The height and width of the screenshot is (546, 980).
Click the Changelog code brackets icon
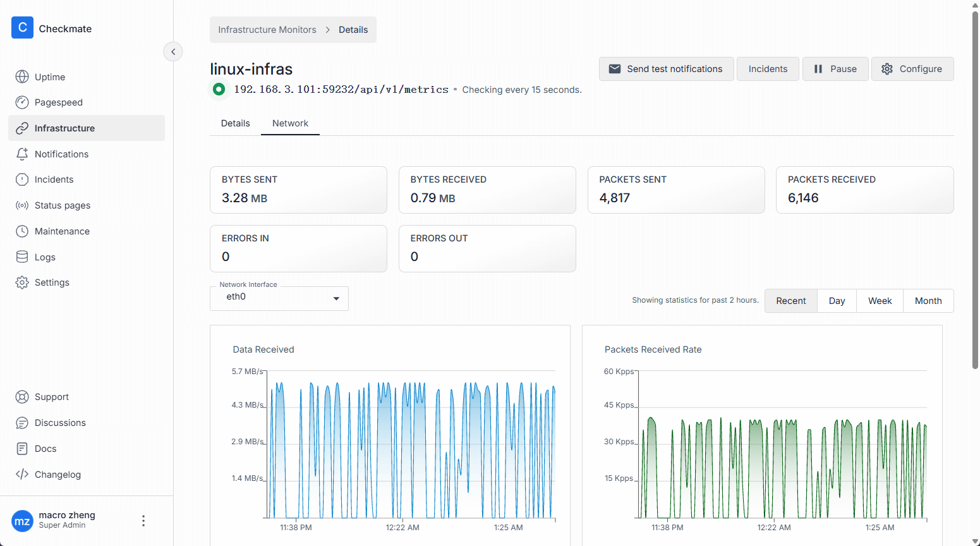(22, 475)
